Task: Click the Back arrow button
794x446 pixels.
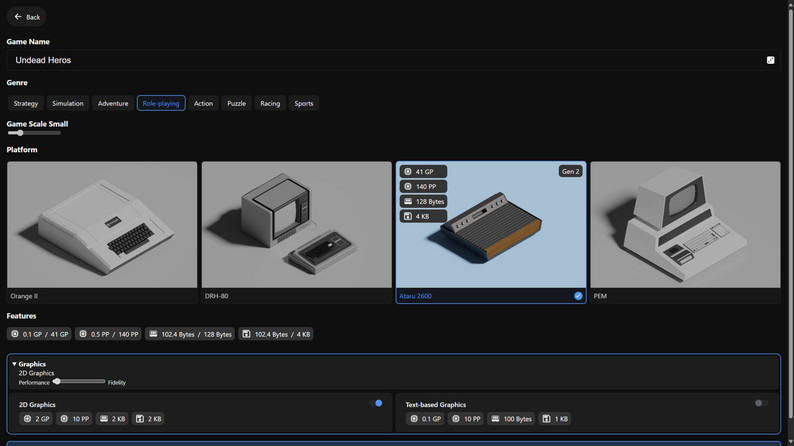Action: (x=27, y=17)
